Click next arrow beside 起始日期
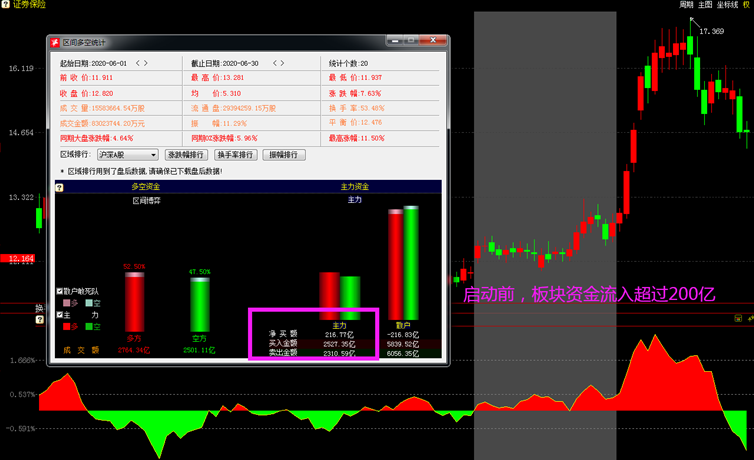Image resolution: width=754 pixels, height=460 pixels. click(146, 63)
